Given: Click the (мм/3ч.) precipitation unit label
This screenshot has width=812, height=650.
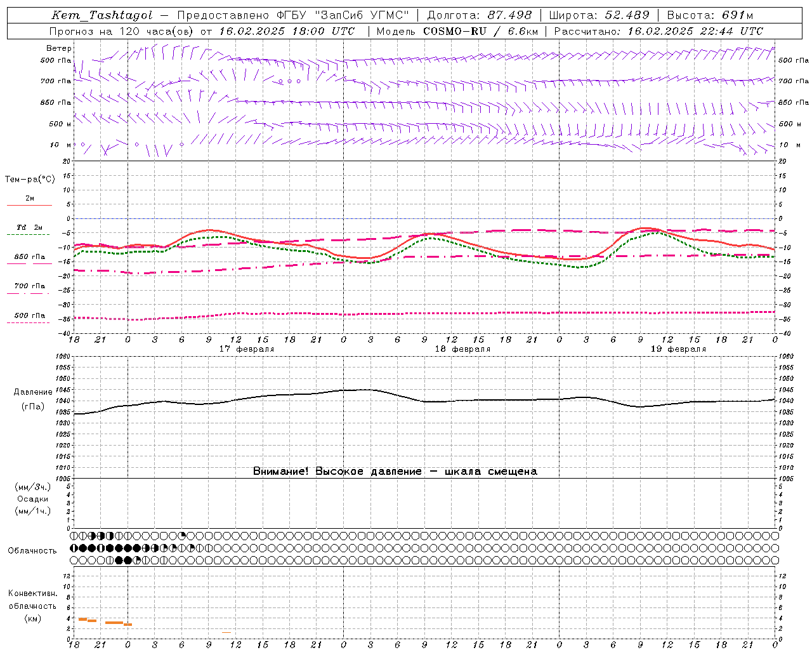Looking at the screenshot, I should click(x=33, y=487).
